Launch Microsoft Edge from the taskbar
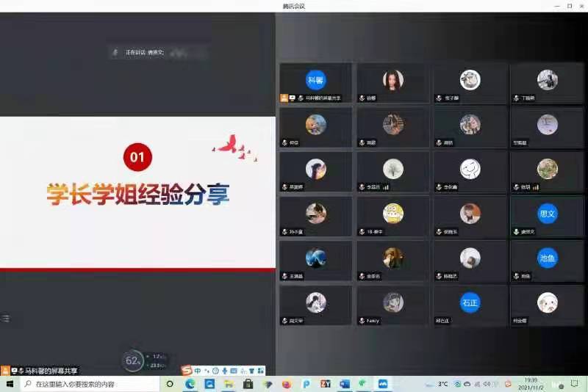Screen dimensions: 588x392 190,384
